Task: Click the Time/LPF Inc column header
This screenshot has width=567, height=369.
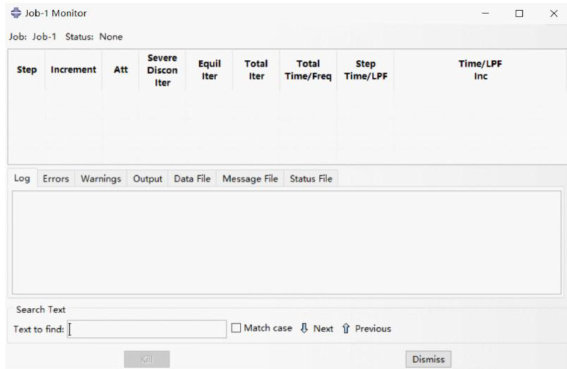Action: pos(480,70)
